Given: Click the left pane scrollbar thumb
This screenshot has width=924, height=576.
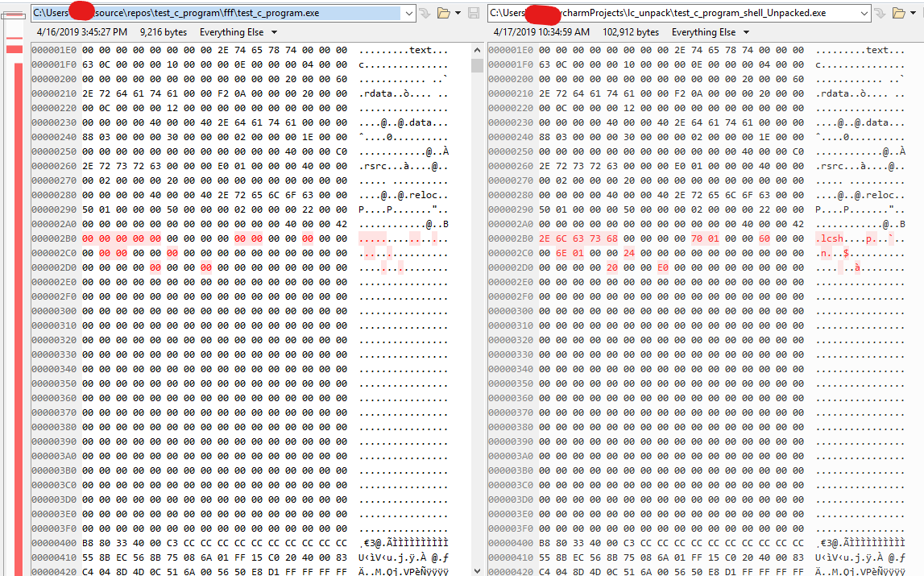Looking at the screenshot, I should point(478,65).
